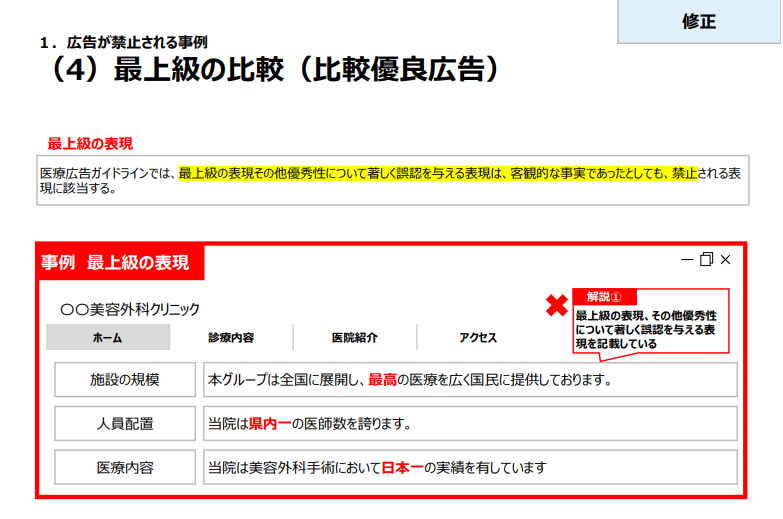Viewport: 783px width, 519px height.
Task: Click the explanation callout text
Action: click(646, 330)
